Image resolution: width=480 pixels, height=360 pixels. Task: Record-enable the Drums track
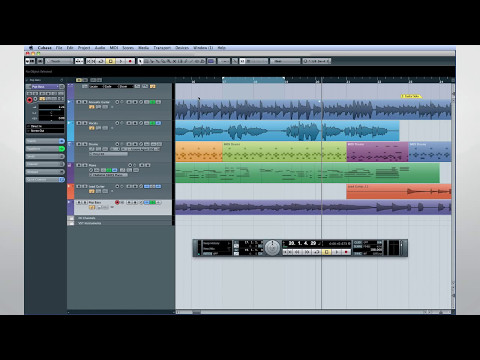(117, 144)
